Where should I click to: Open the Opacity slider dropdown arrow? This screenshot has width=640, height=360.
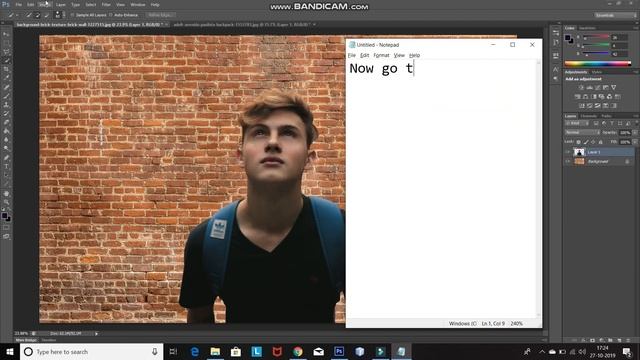(x=635, y=133)
